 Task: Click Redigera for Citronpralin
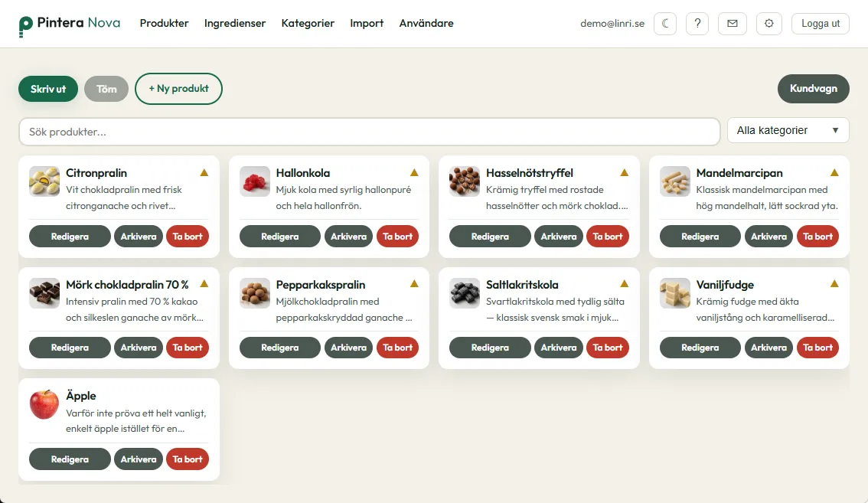(70, 237)
